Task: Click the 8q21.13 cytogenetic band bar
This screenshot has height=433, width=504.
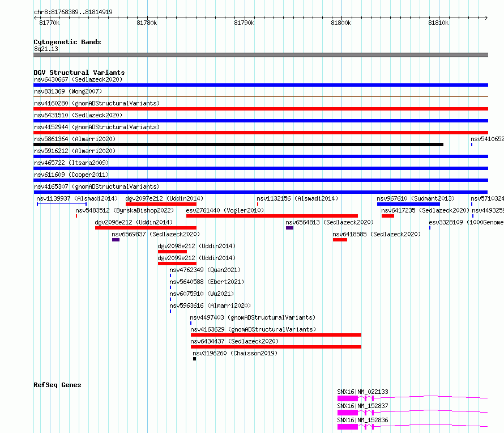Action: point(260,55)
